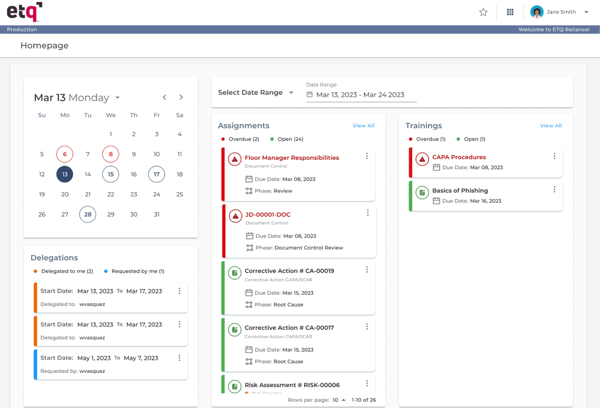Click the '1-10 of 26' pagination text
The height and width of the screenshot is (408, 600).
(x=364, y=400)
